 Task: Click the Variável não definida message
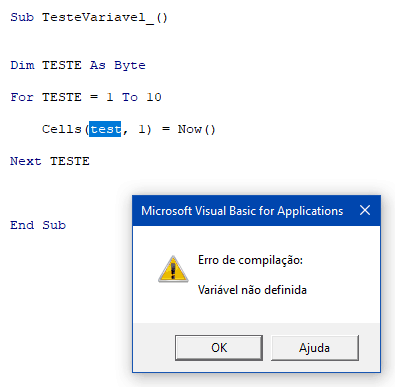(x=252, y=290)
